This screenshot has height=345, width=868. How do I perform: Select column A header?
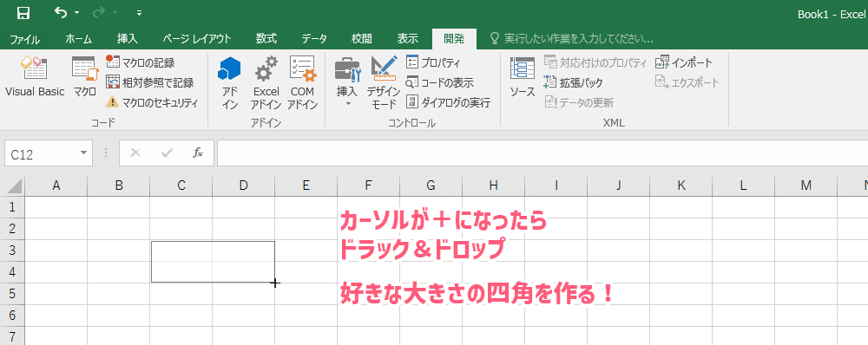[x=56, y=186]
